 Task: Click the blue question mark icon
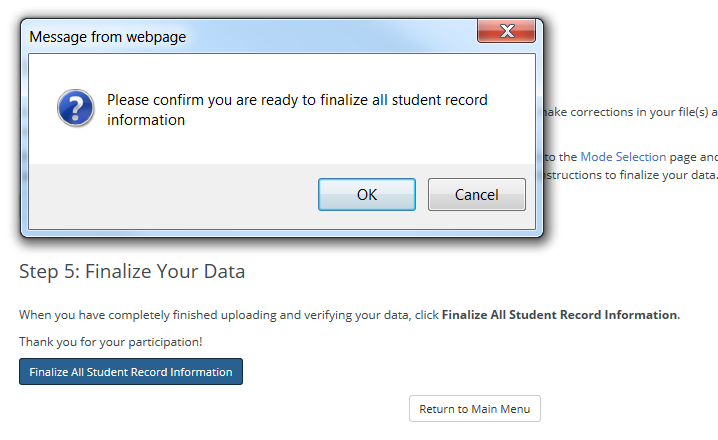click(75, 108)
